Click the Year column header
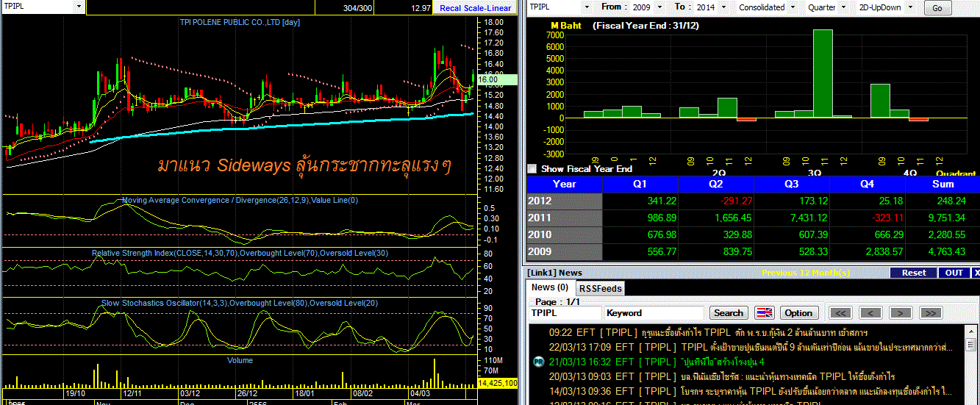This screenshot has width=980, height=405. coord(565,184)
